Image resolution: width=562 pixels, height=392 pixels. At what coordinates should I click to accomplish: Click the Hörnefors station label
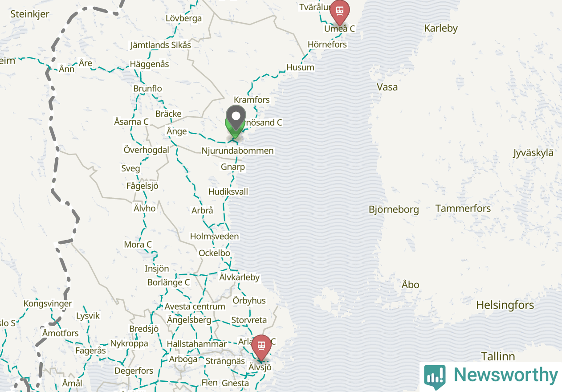[x=327, y=45]
